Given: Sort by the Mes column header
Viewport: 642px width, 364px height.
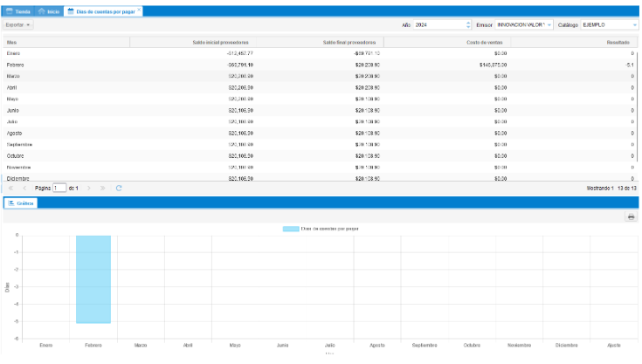Looking at the screenshot, I should pos(12,42).
